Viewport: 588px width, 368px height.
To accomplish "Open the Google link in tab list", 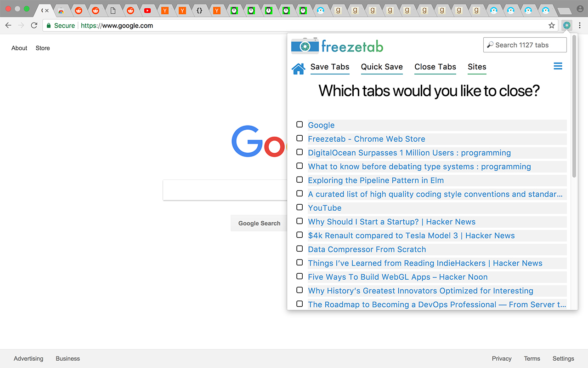I will click(x=321, y=125).
